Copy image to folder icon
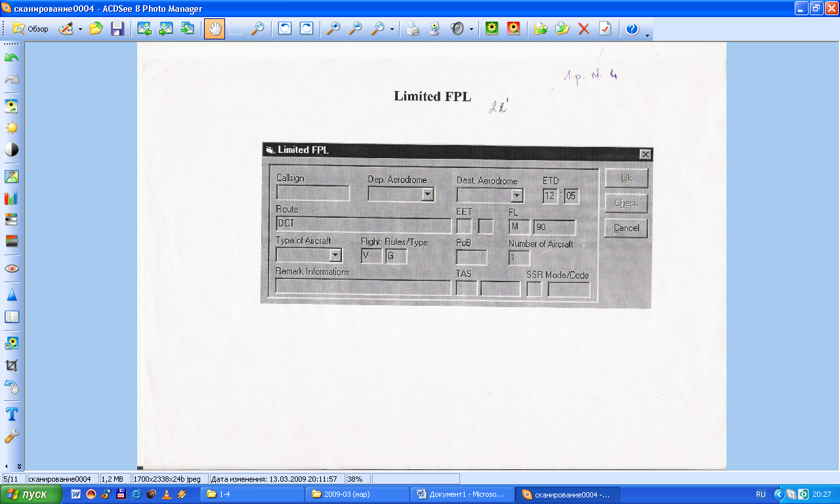 pyautogui.click(x=562, y=29)
